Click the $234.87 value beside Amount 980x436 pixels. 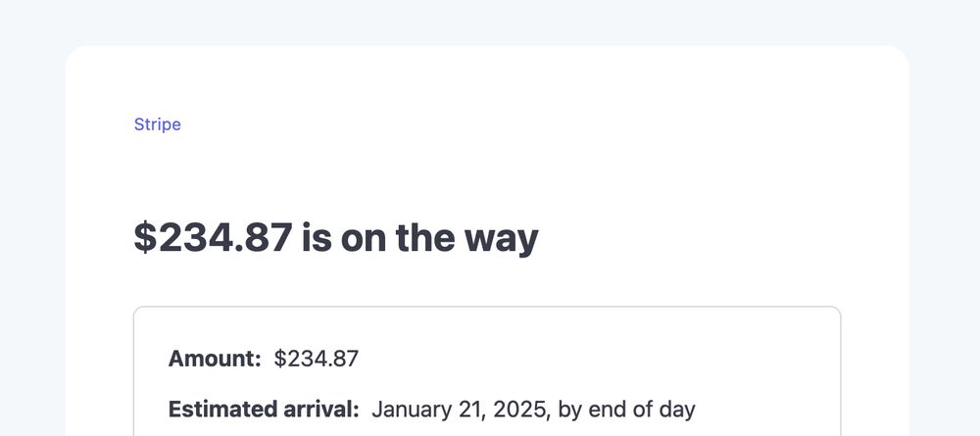pos(317,359)
